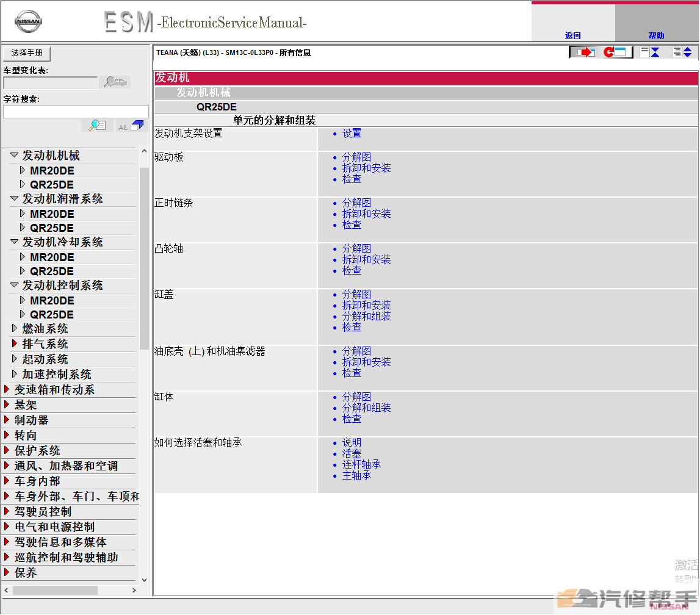
Task: Expand QR25DE under 发动机润滑系统
Action: click(23, 227)
